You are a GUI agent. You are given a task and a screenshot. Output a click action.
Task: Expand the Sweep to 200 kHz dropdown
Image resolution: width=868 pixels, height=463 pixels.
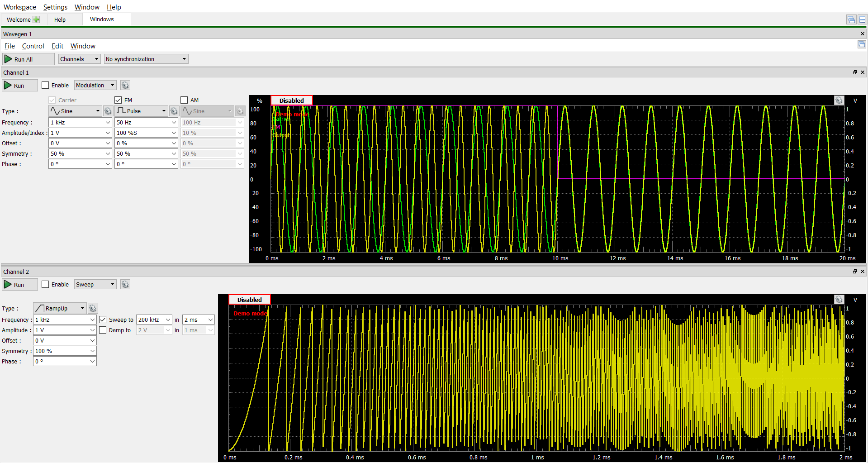(168, 320)
